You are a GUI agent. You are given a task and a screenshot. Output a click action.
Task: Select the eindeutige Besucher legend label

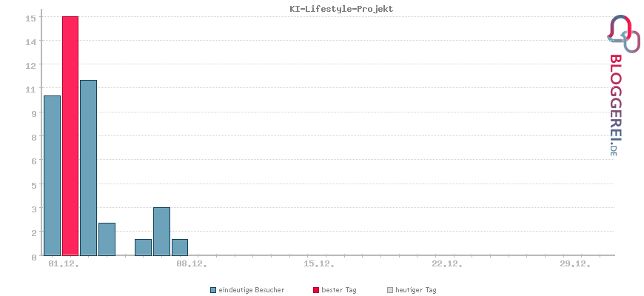pos(252,290)
